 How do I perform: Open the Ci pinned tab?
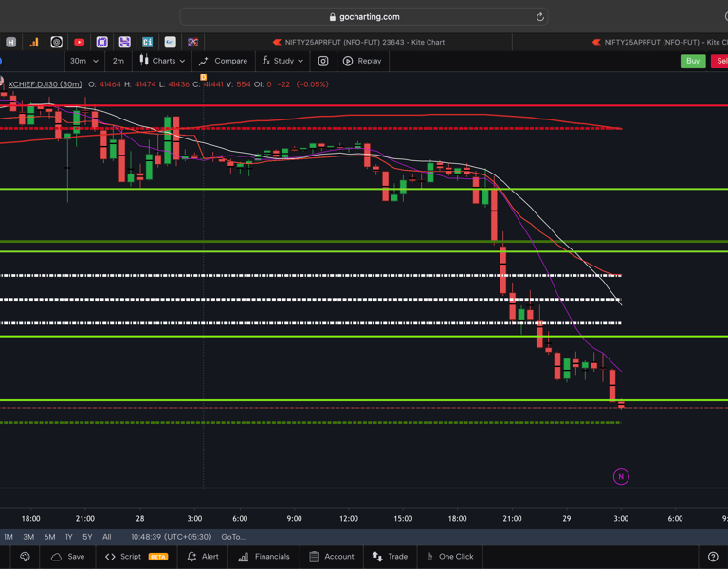(x=147, y=43)
